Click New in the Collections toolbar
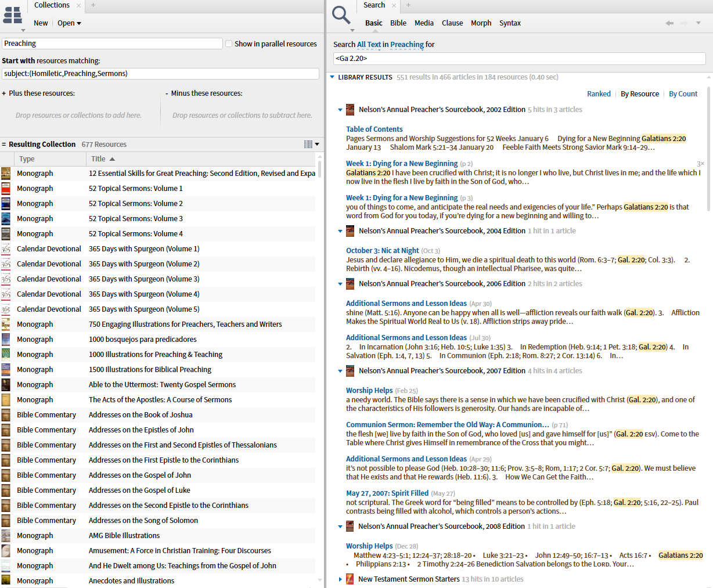The width and height of the screenshot is (713, 588). coord(41,23)
